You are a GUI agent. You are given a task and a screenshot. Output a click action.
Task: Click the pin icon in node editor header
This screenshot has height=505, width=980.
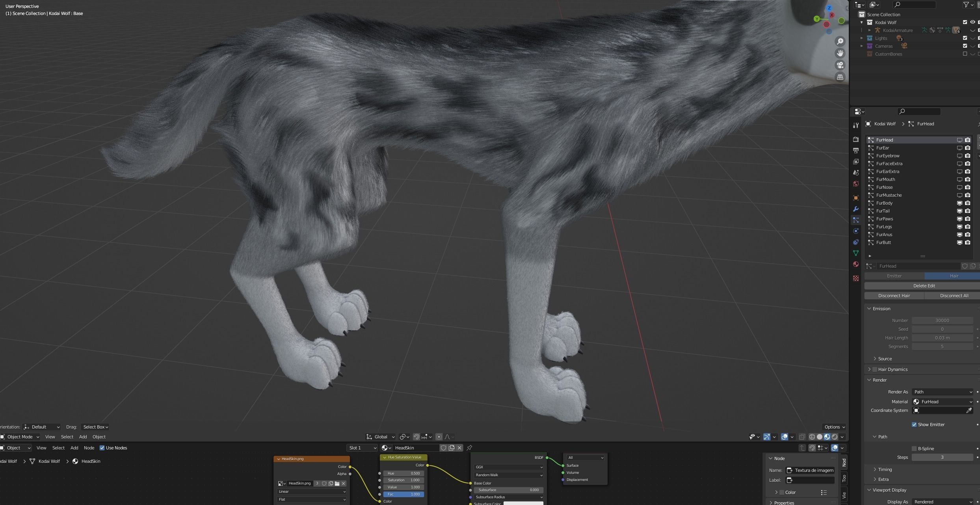[469, 448]
